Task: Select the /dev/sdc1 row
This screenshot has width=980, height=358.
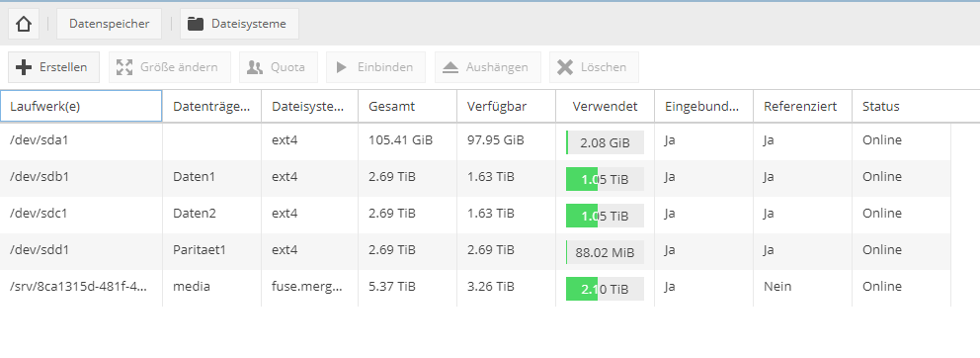Action: pyautogui.click(x=475, y=215)
